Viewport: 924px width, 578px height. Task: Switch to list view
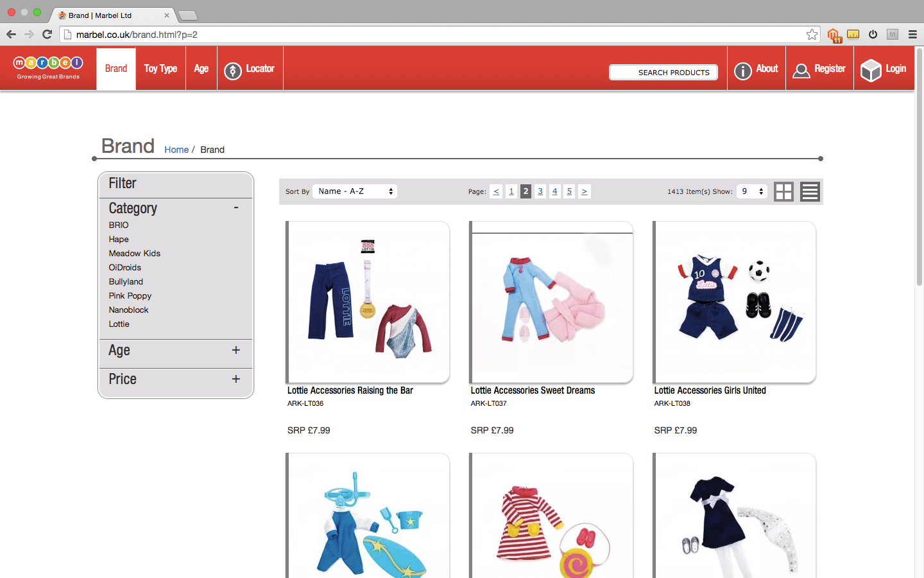pyautogui.click(x=810, y=191)
